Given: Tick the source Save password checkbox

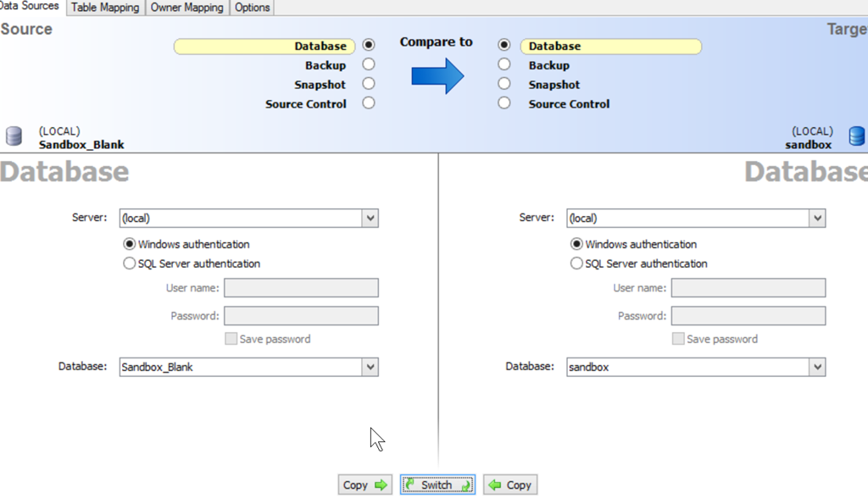Looking at the screenshot, I should pyautogui.click(x=231, y=339).
